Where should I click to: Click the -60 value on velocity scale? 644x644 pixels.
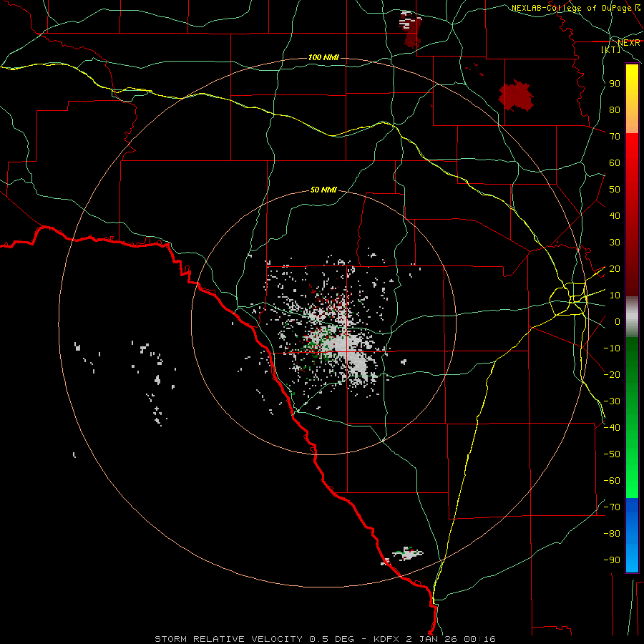click(612, 481)
